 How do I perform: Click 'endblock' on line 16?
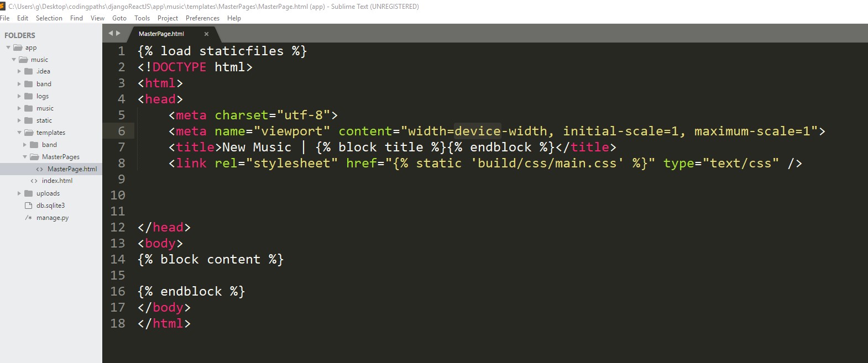[x=191, y=292]
